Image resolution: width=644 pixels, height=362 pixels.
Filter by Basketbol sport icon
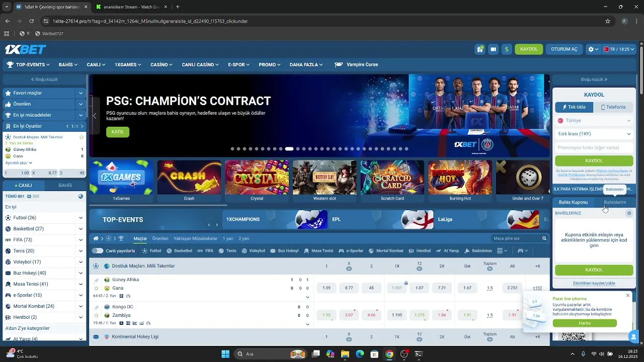click(179, 251)
